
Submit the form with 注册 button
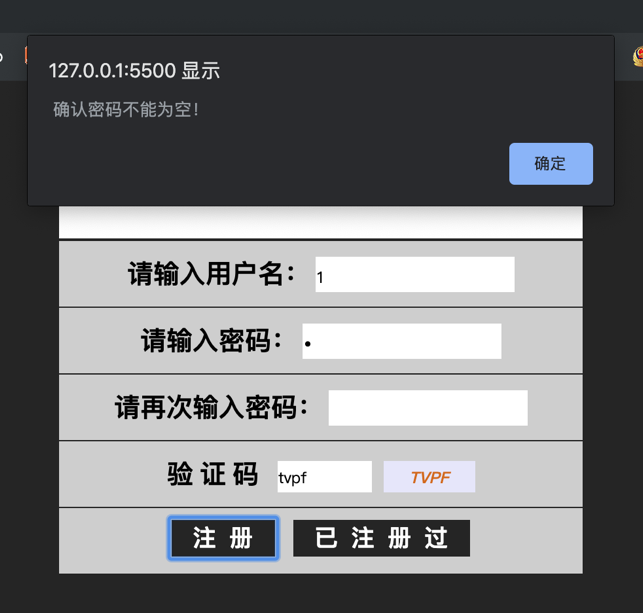(x=223, y=538)
